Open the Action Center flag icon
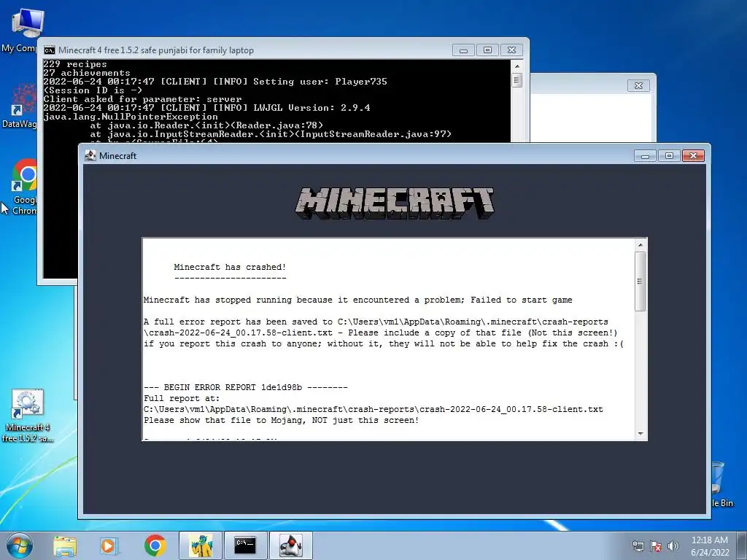The width and height of the screenshot is (747, 560). pyautogui.click(x=656, y=546)
